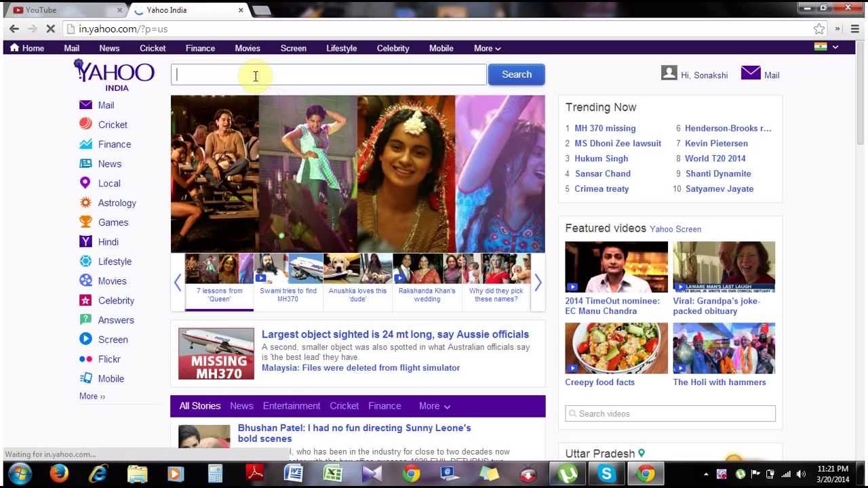Open Yahoo Screen link beside Featured videos
Screen dimensions: 868x488
point(675,229)
